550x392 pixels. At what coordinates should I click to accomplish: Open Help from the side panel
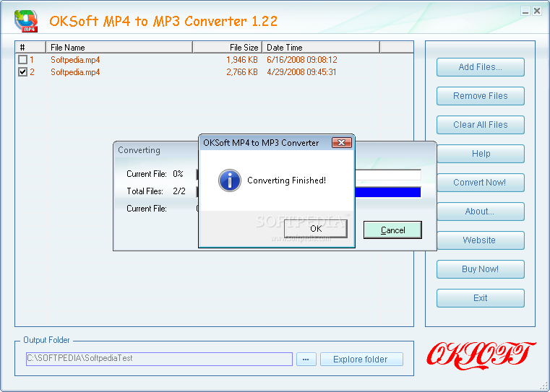[x=480, y=154]
